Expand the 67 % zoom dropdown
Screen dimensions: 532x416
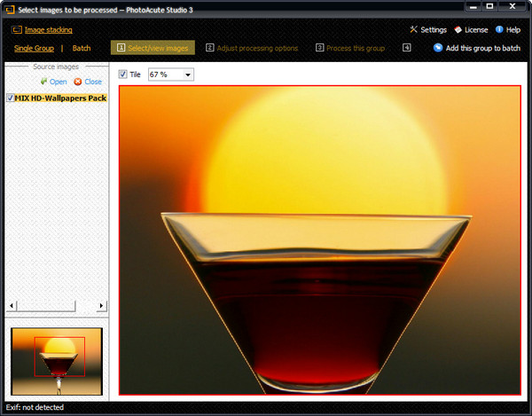[x=188, y=75]
